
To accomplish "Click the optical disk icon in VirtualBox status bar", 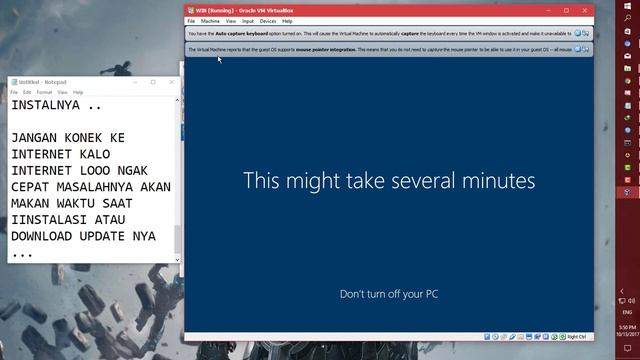I will (x=495, y=337).
